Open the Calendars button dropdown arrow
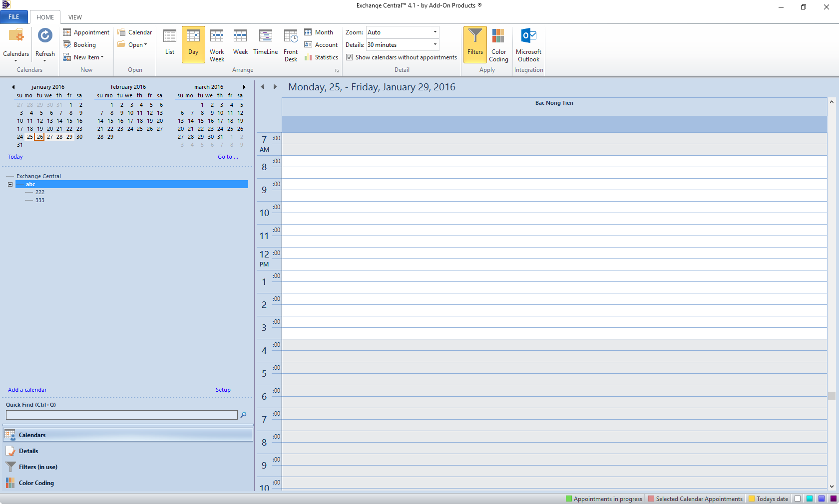The image size is (839, 504). (x=16, y=61)
